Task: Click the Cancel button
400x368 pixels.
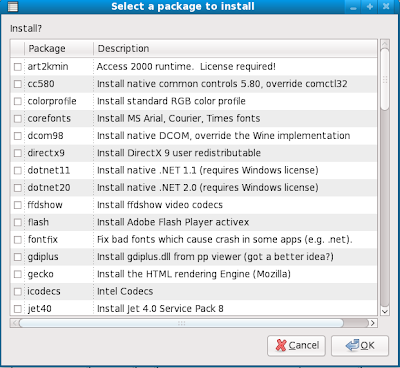Action: tap(296, 345)
